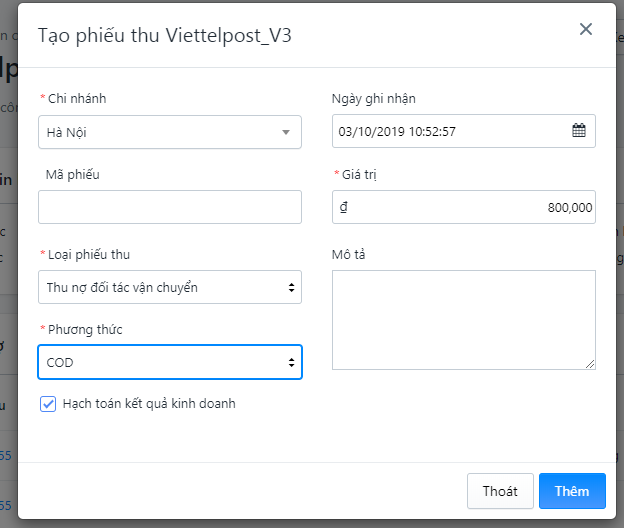Grab the Mô tả textarea resize handle

(590, 364)
